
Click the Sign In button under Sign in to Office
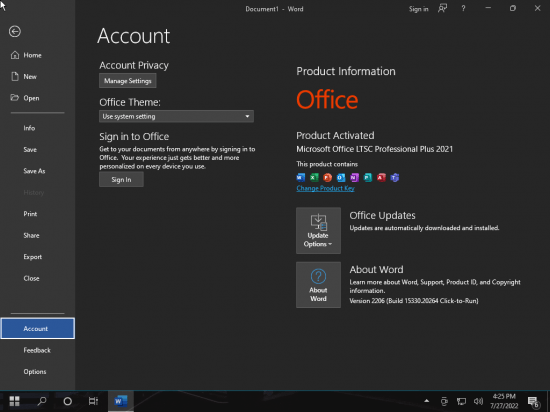tap(121, 180)
